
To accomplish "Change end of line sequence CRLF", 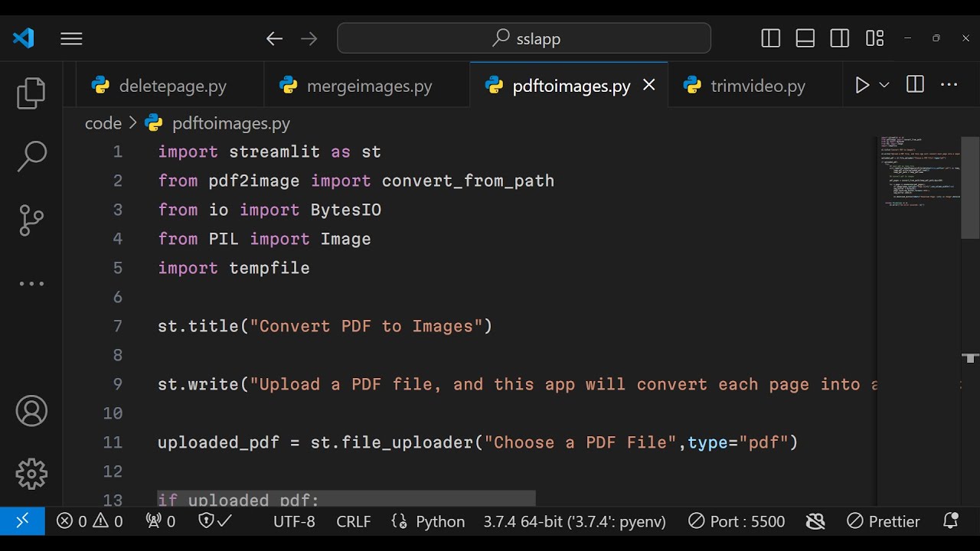I will pos(354,521).
